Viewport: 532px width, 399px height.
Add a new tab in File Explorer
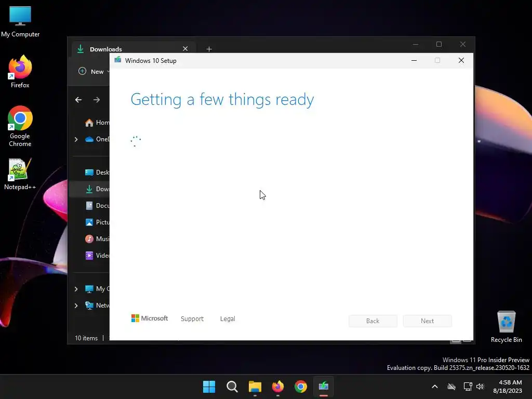[x=209, y=49]
